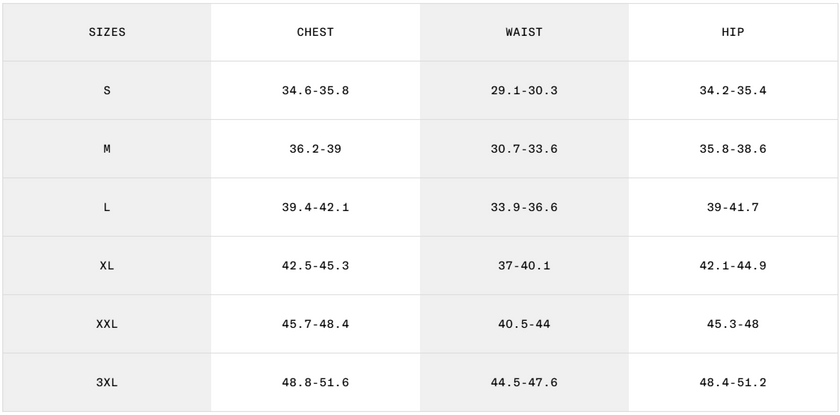The width and height of the screenshot is (840, 415).
Task: Click waist value 30.7-33.6
Action: [524, 149]
